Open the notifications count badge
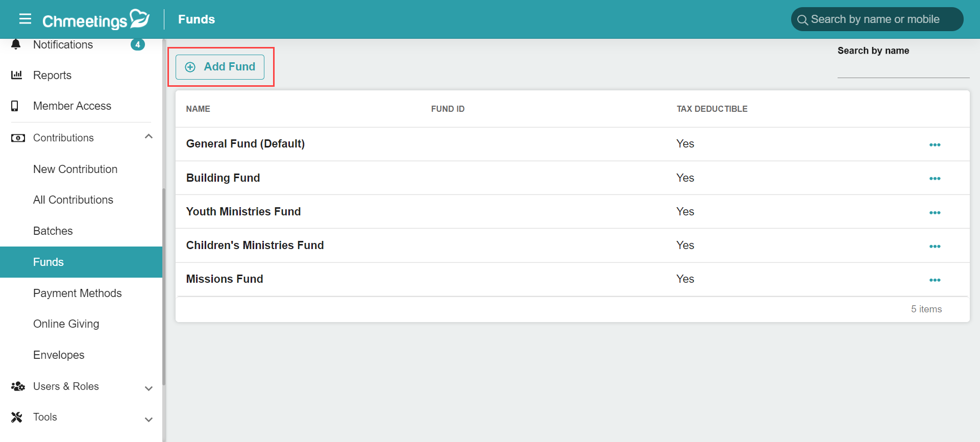The image size is (980, 442). coord(138,44)
